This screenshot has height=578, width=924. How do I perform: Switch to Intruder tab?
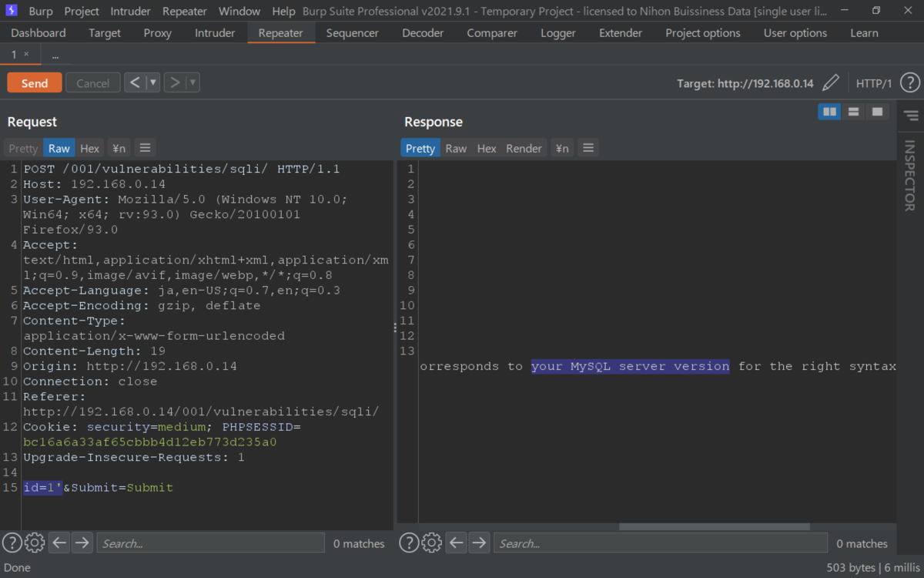(215, 33)
